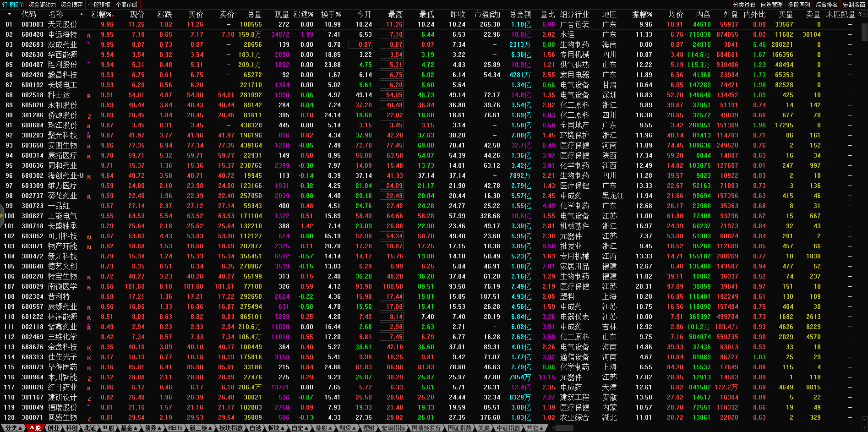Click the N marker beside 可川科技
This screenshot has width=868, height=432.
click(89, 237)
